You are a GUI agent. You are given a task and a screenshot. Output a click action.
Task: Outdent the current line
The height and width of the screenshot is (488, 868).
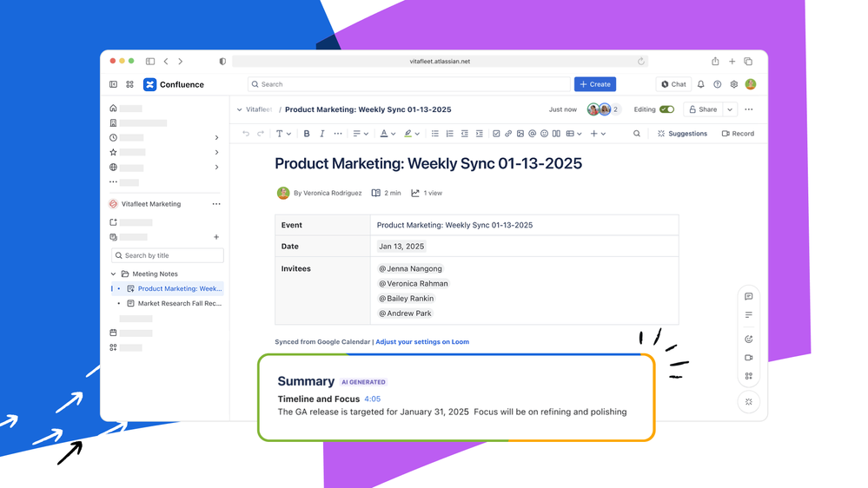coord(465,134)
